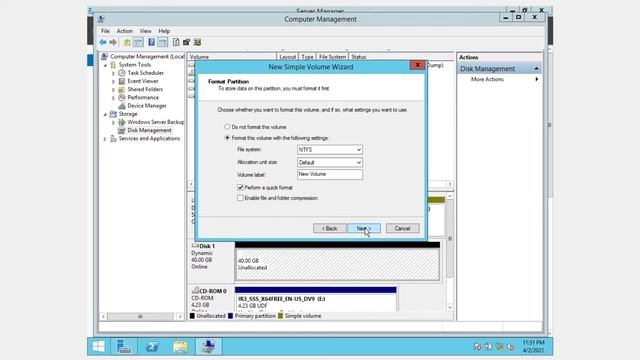
Task: Select Task Scheduler in the tree
Action: (x=145, y=73)
